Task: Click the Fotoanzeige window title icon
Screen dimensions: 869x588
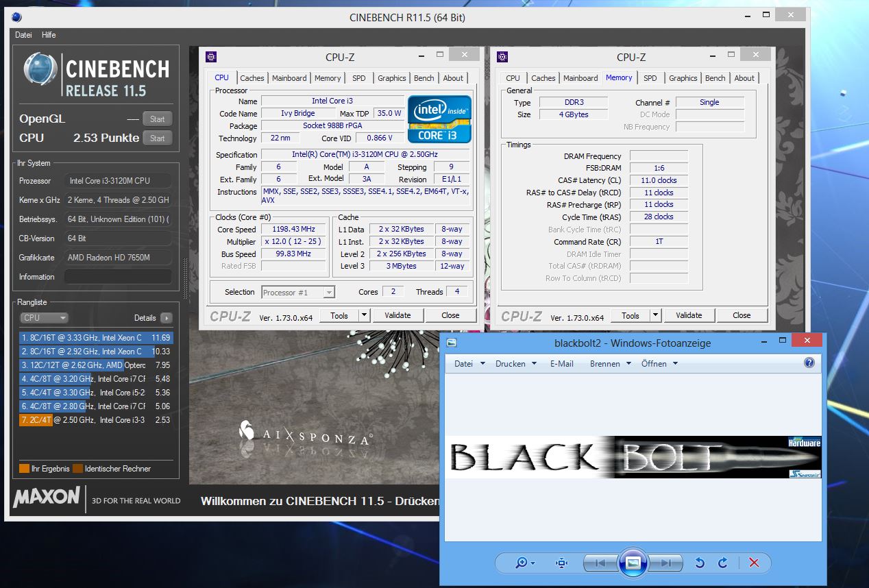Action: 452,343
